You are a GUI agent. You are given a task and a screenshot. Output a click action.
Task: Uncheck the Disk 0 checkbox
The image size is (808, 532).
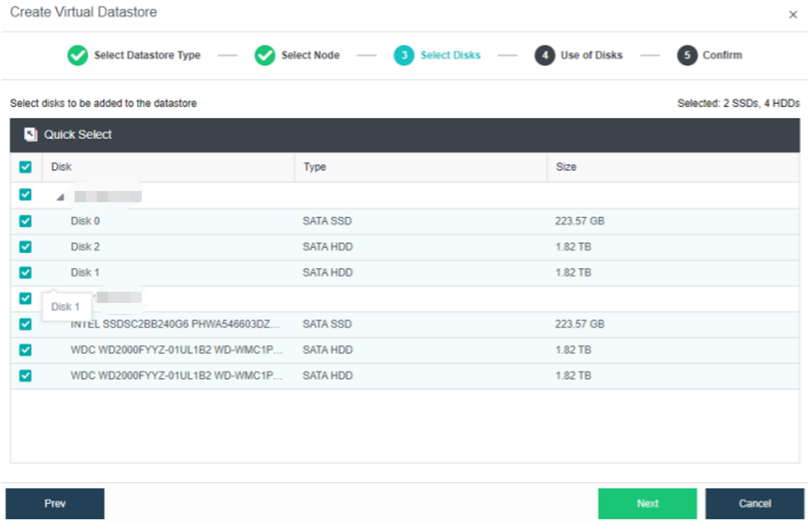[x=25, y=221]
